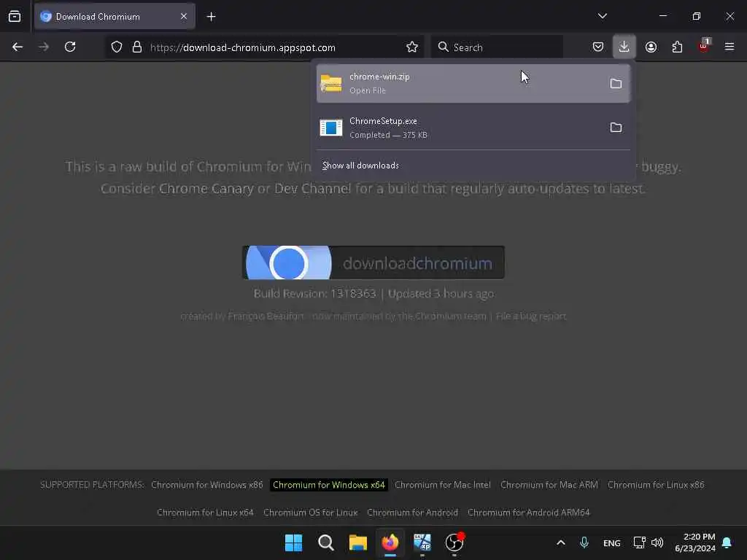Click Show all downloads
The height and width of the screenshot is (560, 747).
click(x=360, y=166)
